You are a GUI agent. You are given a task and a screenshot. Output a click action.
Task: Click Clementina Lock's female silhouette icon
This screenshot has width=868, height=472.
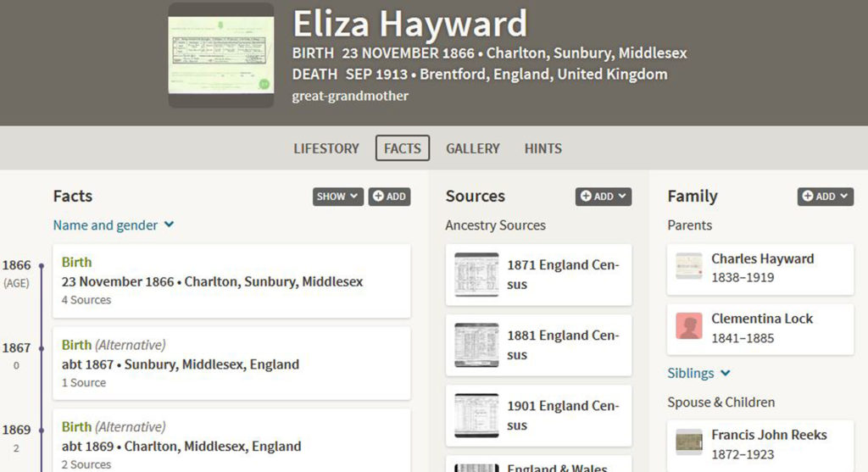(689, 326)
